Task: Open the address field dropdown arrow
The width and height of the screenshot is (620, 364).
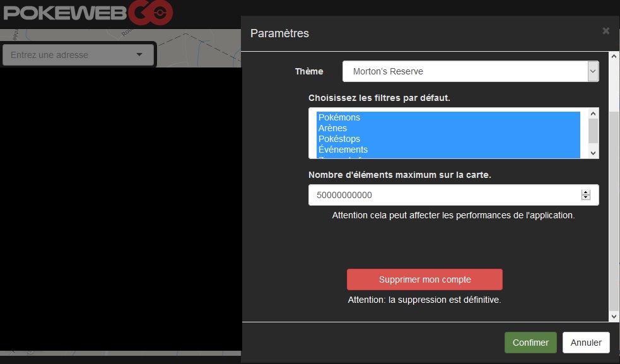Action: 139,55
